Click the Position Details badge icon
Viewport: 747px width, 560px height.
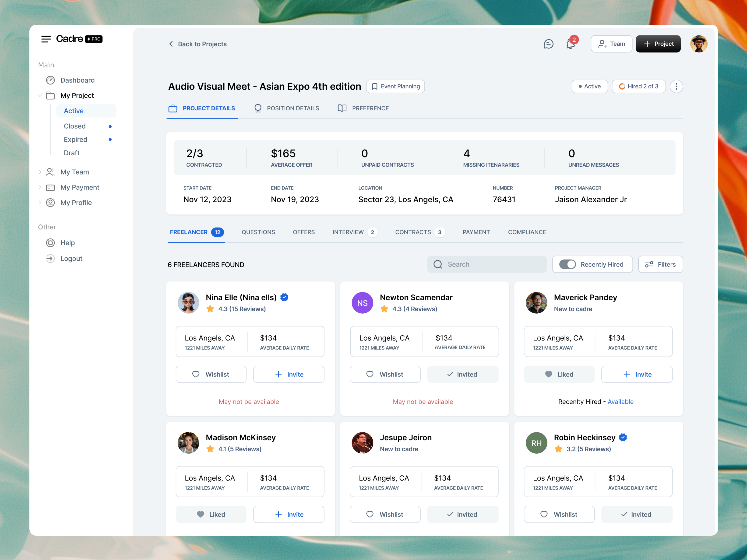(258, 108)
